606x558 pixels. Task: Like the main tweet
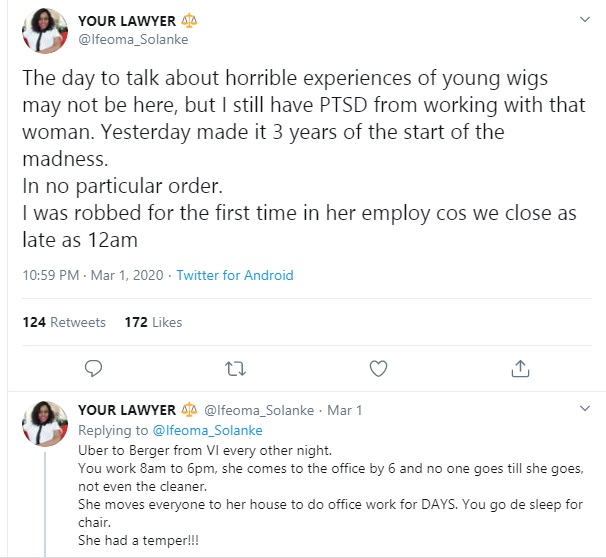(x=378, y=369)
